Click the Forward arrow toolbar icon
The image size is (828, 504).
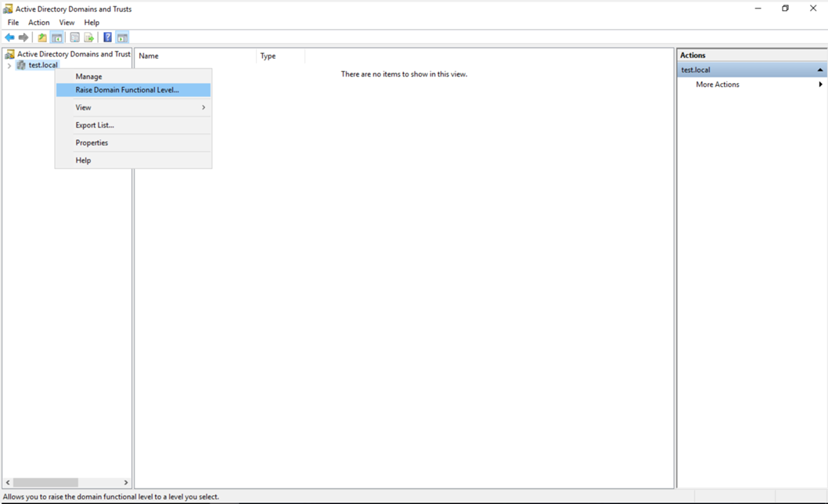tap(23, 38)
